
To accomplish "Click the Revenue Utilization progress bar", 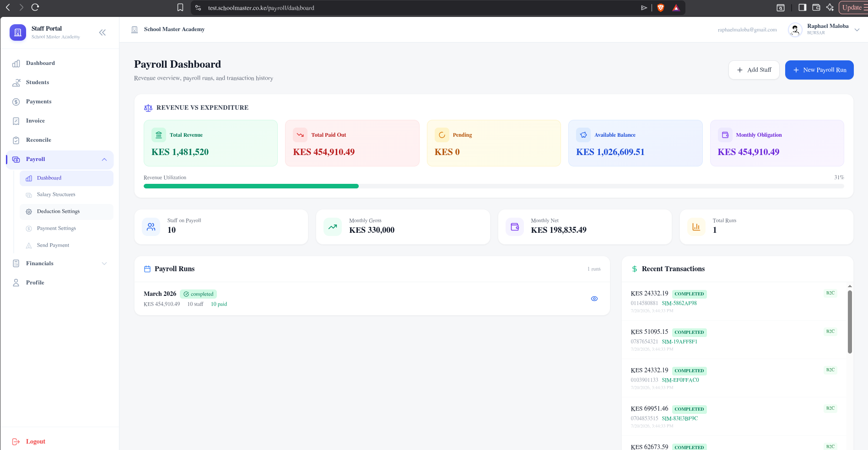I will click(494, 186).
